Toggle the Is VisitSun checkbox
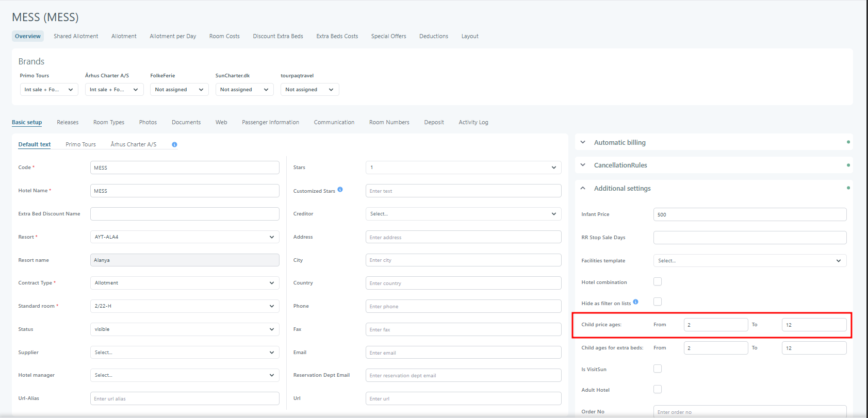 point(658,369)
